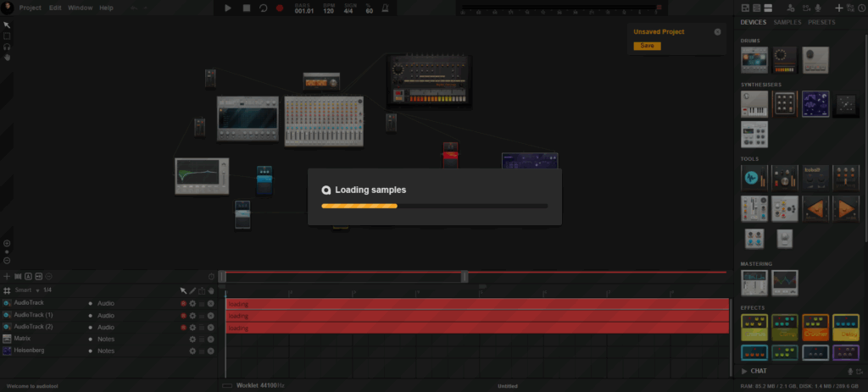Viewport: 868px width, 392px height.
Task: Click the BARS 001.01 position display
Action: (304, 8)
